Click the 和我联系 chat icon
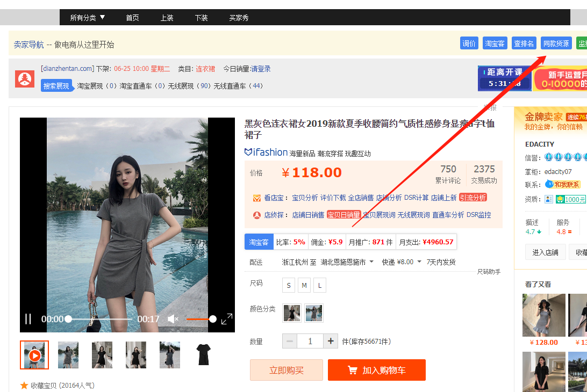 pos(562,184)
